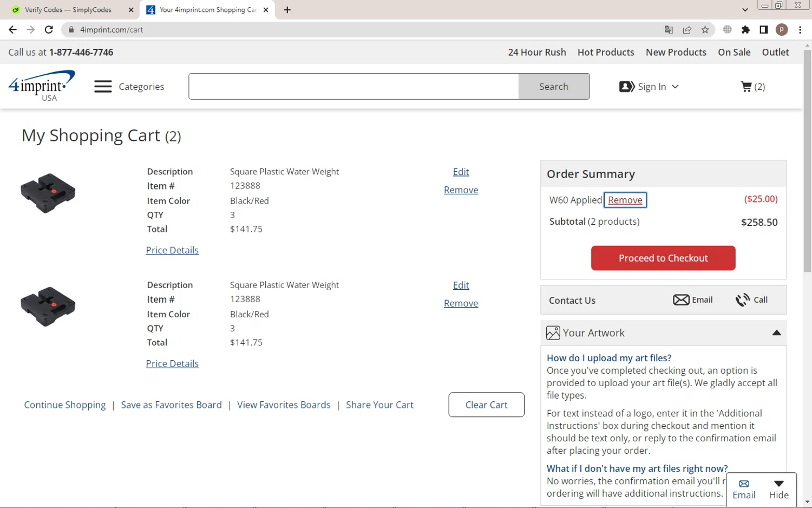Image resolution: width=812 pixels, height=508 pixels.
Task: Hide the floating contact widget
Action: pos(778,490)
